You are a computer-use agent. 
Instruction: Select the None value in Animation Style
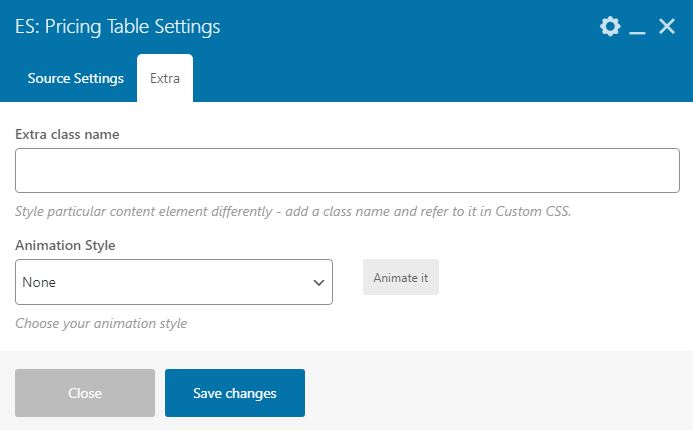point(39,282)
